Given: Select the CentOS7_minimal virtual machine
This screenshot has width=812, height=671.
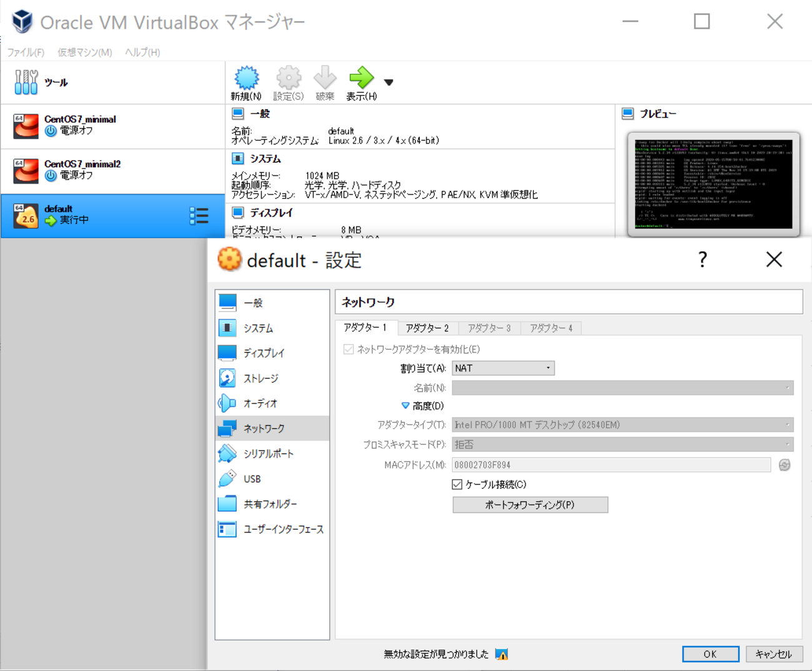Looking at the screenshot, I should point(112,125).
